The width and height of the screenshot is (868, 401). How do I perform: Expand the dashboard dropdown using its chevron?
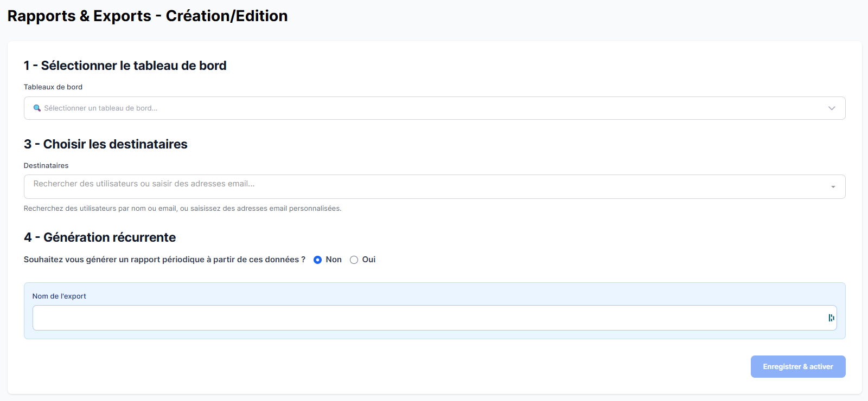(x=831, y=108)
